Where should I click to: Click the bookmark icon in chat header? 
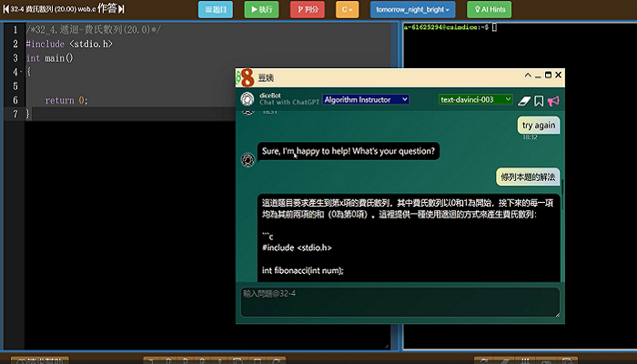539,101
